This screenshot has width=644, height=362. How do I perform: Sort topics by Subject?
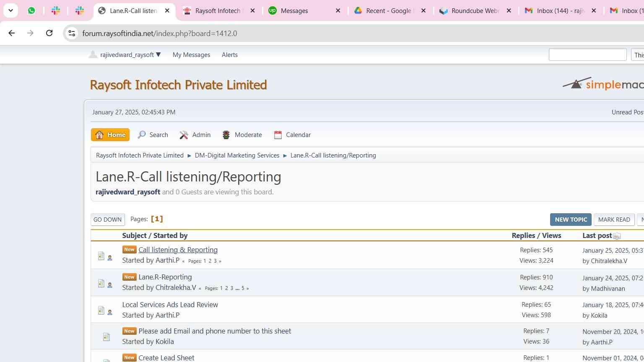(134, 235)
